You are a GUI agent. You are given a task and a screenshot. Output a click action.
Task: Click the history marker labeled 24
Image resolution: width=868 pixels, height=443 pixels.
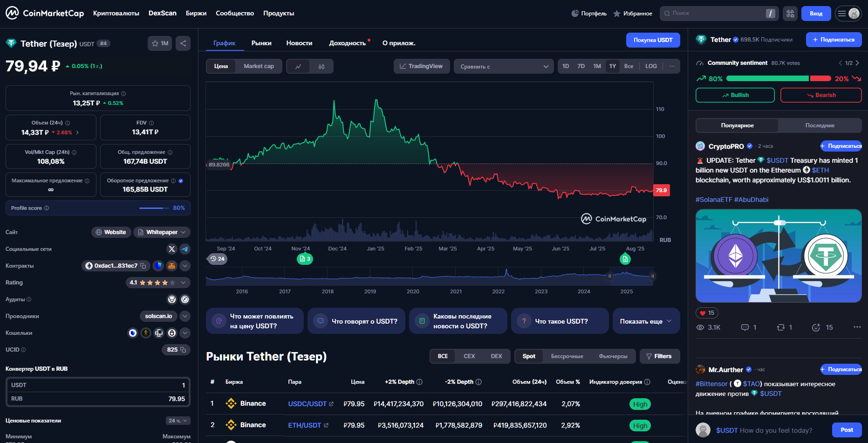[x=217, y=259]
